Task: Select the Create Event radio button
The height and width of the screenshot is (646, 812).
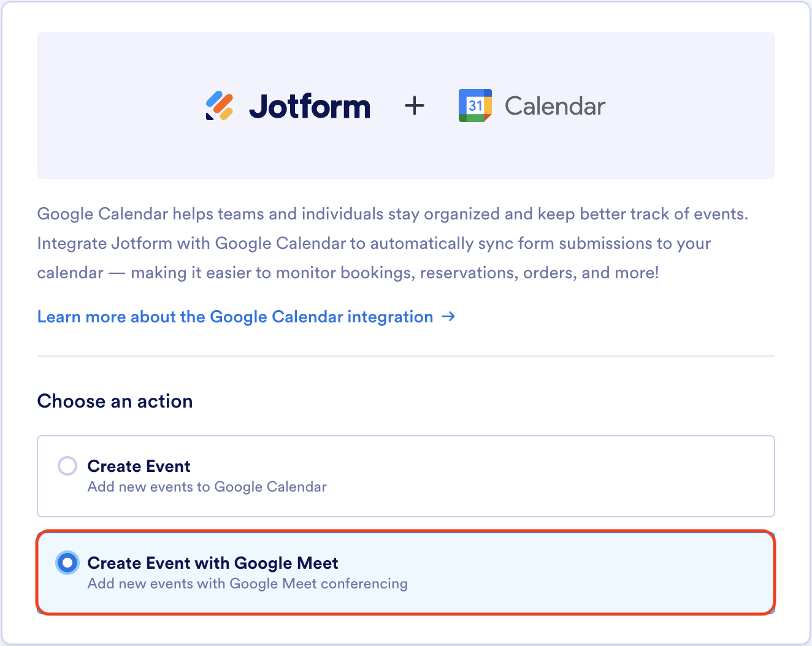Action: click(67, 466)
